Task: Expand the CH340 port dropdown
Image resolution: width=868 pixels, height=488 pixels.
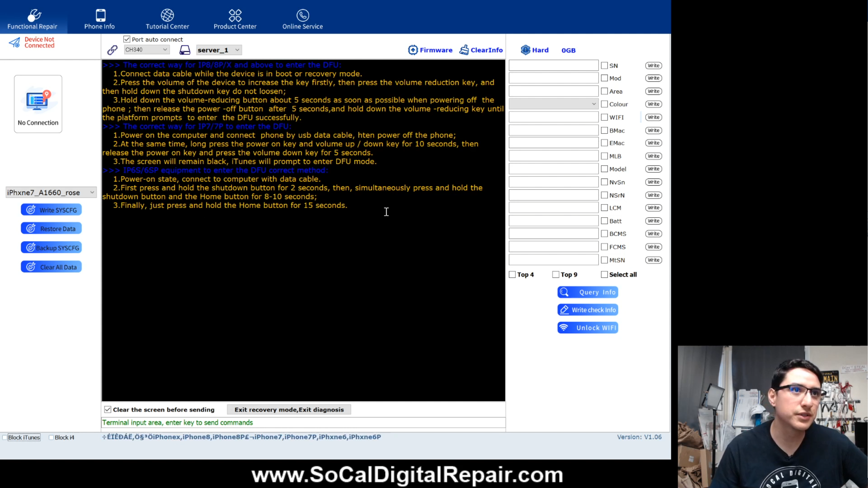Action: point(146,50)
